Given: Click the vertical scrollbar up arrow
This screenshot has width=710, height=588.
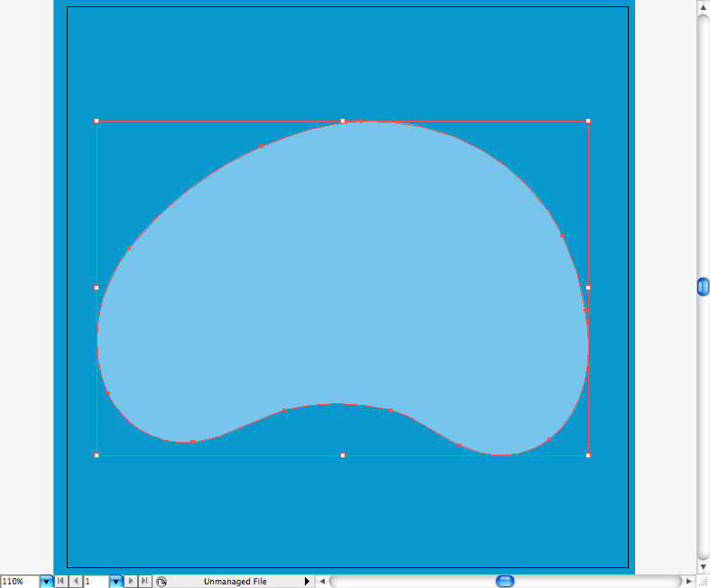Looking at the screenshot, I should tap(703, 8).
